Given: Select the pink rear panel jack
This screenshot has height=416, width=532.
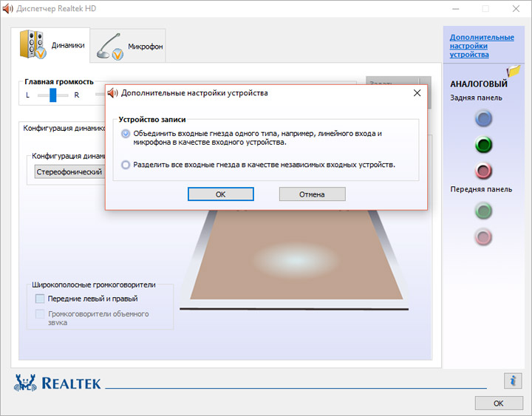Looking at the screenshot, I should click(x=483, y=171).
